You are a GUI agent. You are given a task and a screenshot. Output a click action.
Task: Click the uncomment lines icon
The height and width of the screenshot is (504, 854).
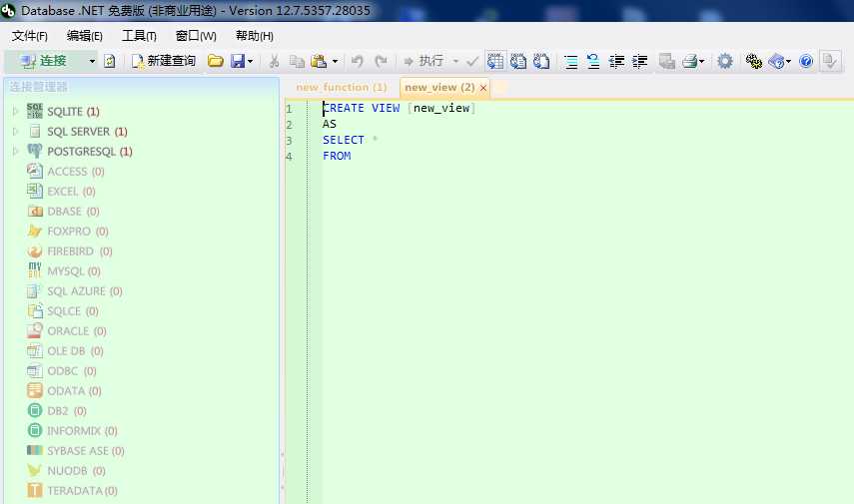click(593, 62)
